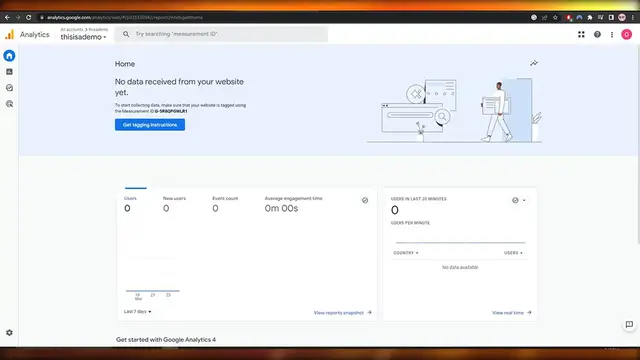This screenshot has height=360, width=640.
Task: Open browser extensions puzzle icon
Action: [x=590, y=17]
